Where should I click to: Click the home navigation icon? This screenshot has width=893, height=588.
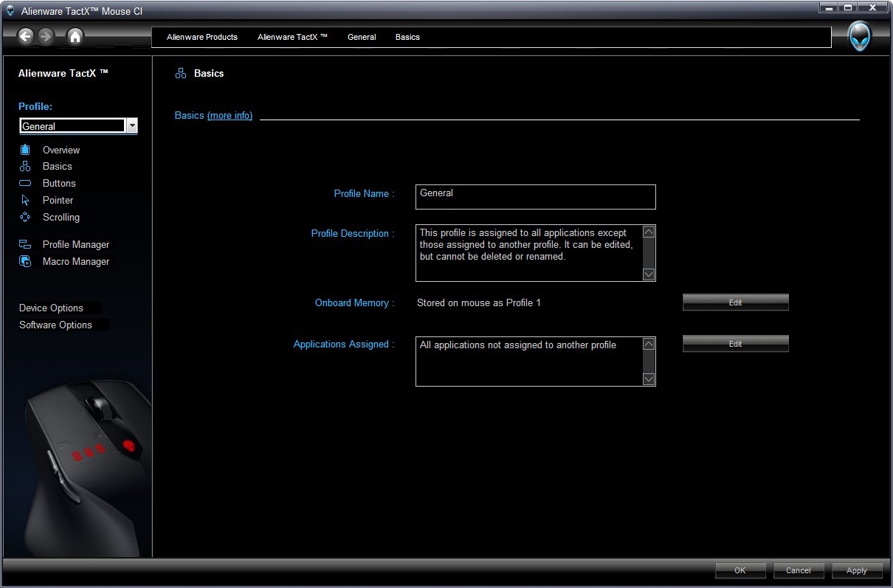pos(75,35)
